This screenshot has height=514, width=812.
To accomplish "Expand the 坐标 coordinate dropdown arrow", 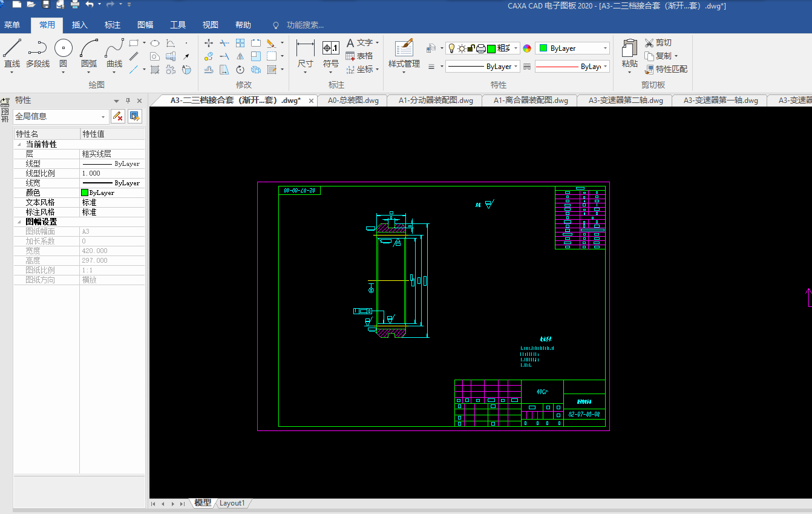I will pyautogui.click(x=377, y=70).
